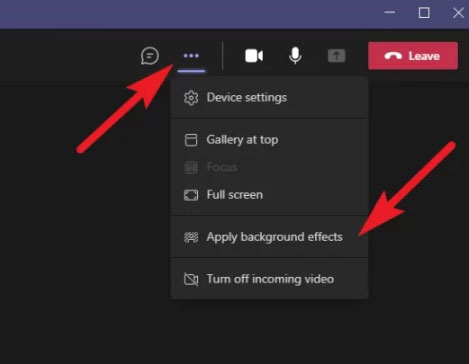Close the Teams meeting window
The image size is (469, 364).
point(458,13)
